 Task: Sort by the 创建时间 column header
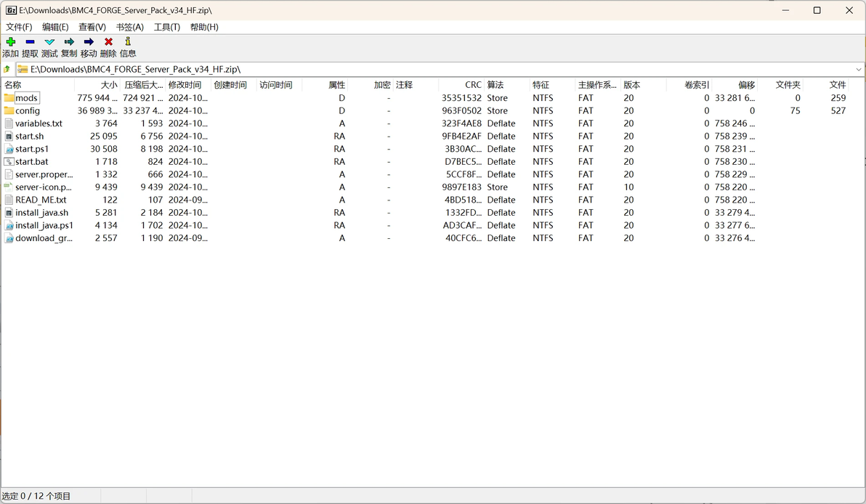coord(234,85)
